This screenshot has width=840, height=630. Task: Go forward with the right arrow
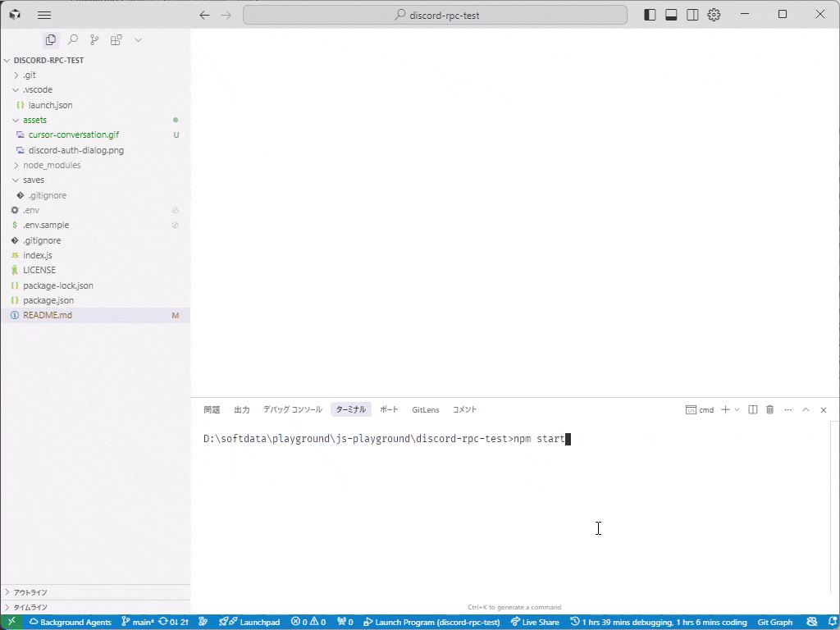click(226, 15)
